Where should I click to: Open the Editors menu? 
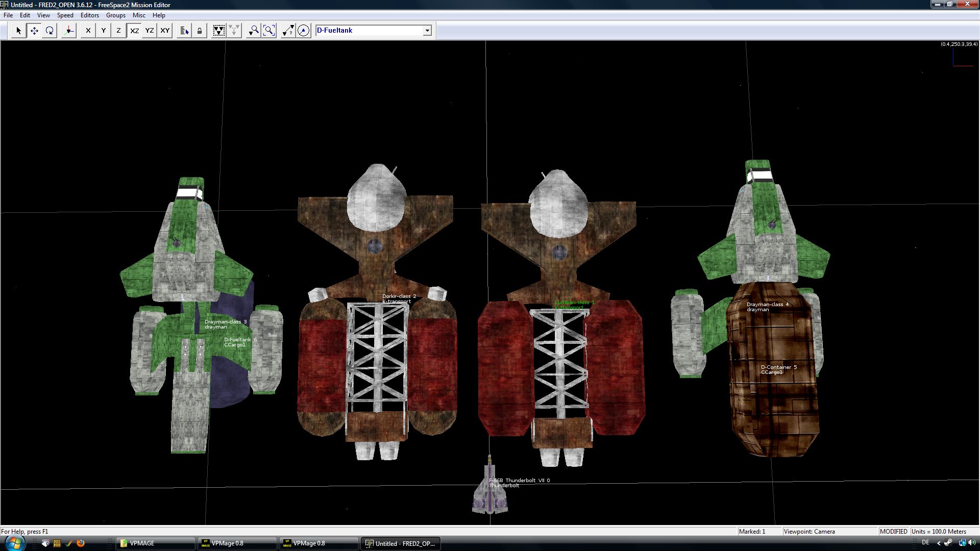(89, 15)
